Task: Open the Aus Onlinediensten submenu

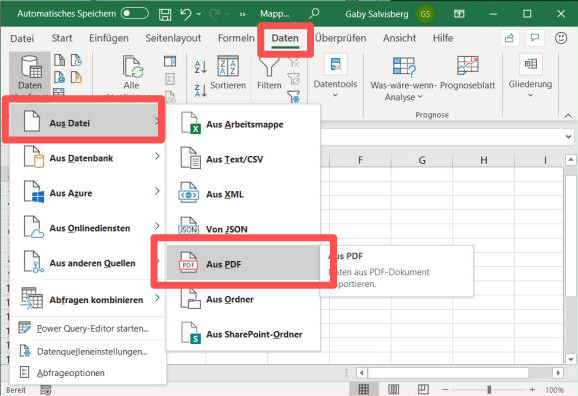Action: tap(88, 228)
